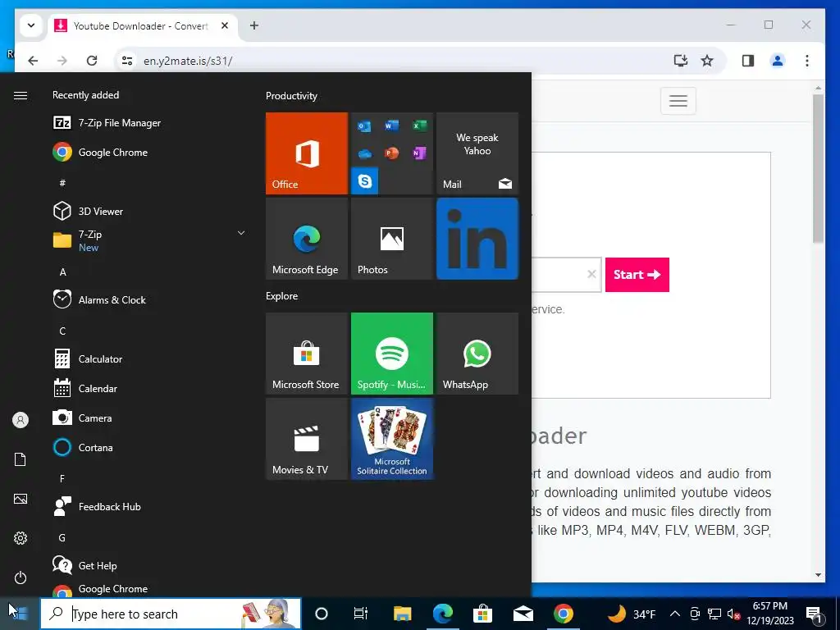The width and height of the screenshot is (840, 630).
Task: Open Alarms & Clock app
Action: pyautogui.click(x=150, y=300)
